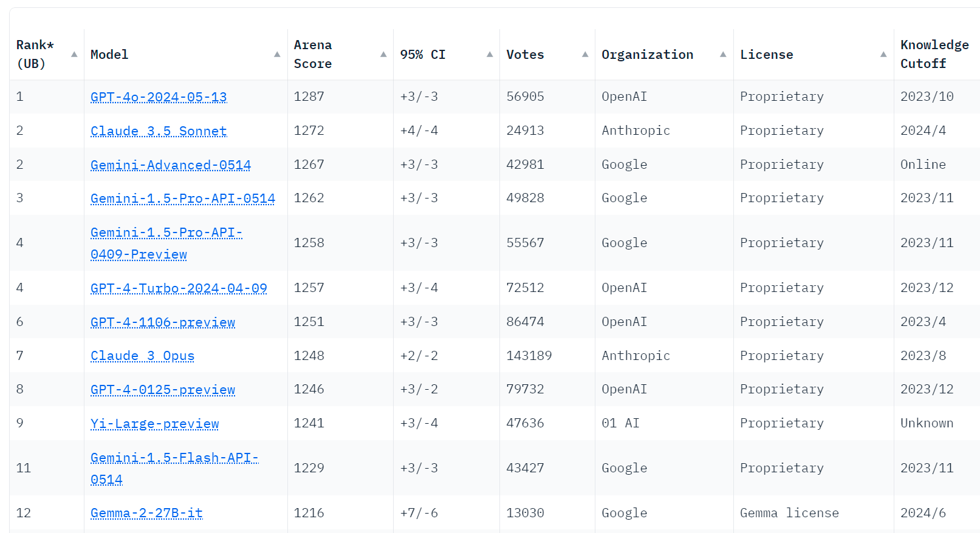Open Gemini-Advanced-0514 link
The height and width of the screenshot is (533, 980).
[x=171, y=165]
